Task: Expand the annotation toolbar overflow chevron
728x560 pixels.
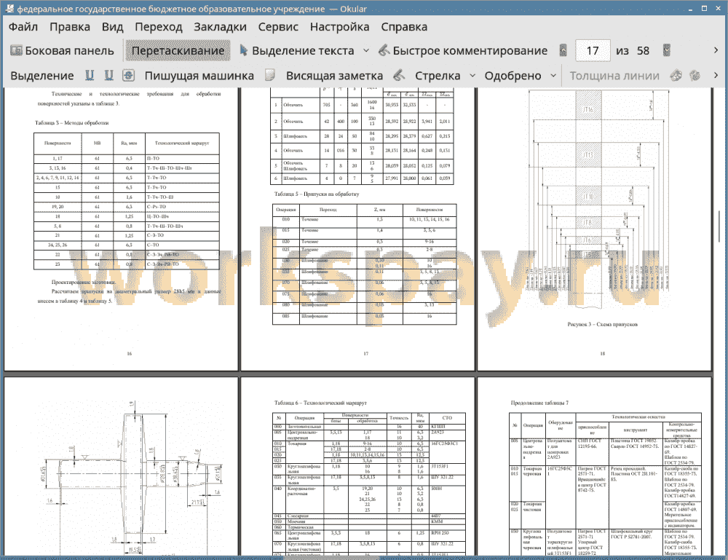Action: 716,76
